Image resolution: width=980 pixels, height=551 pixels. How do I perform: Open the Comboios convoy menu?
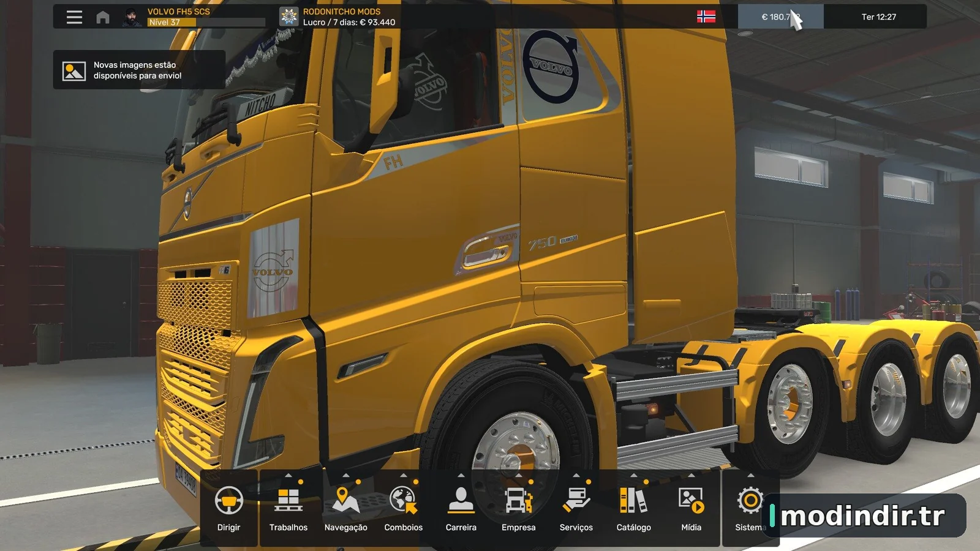coord(404,508)
